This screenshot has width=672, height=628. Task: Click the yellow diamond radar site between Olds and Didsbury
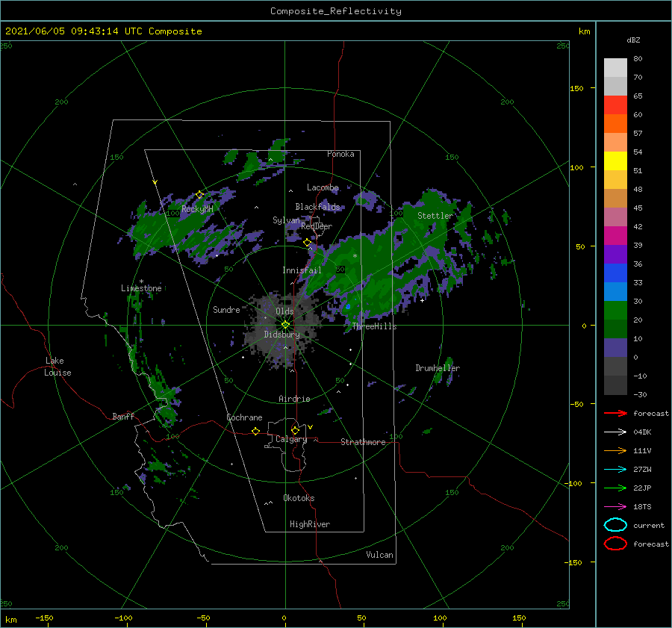click(285, 325)
